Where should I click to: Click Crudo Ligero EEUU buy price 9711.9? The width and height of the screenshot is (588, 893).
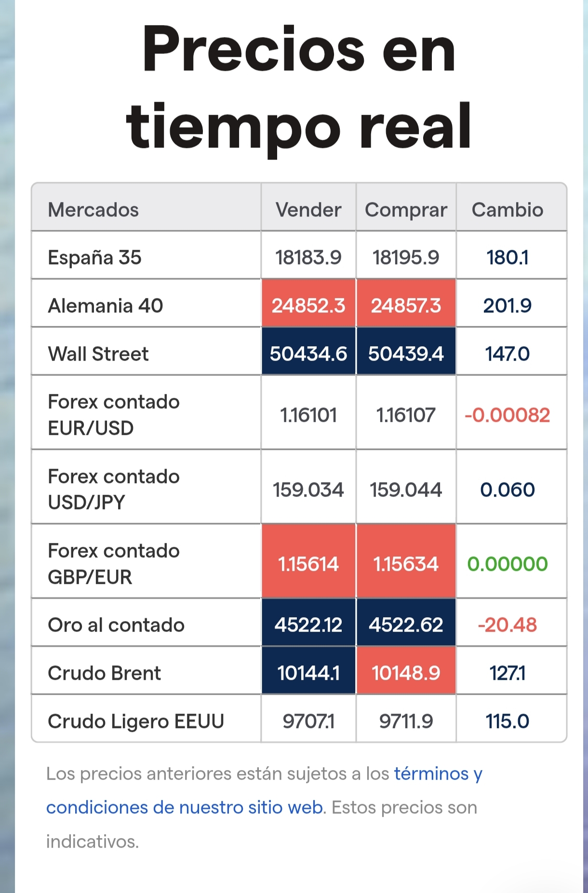[406, 721]
